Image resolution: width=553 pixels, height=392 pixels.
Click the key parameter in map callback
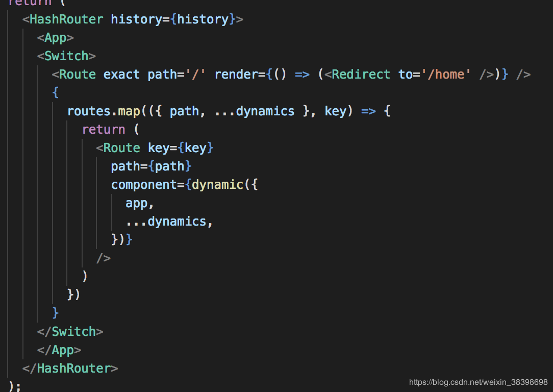coord(335,111)
